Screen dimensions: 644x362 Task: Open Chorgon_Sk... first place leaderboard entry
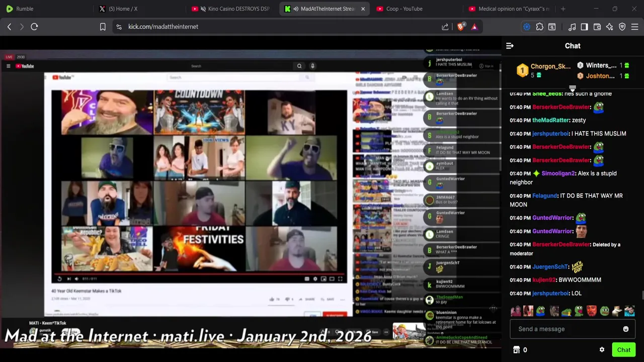point(544,70)
